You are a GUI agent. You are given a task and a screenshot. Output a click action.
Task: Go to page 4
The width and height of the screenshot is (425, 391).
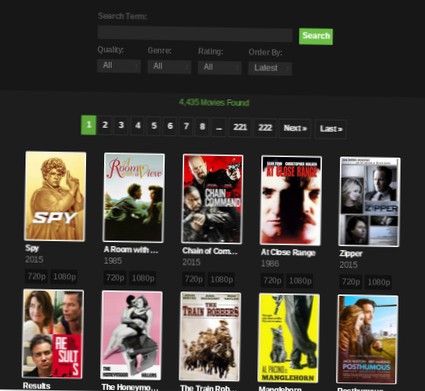pyautogui.click(x=138, y=126)
